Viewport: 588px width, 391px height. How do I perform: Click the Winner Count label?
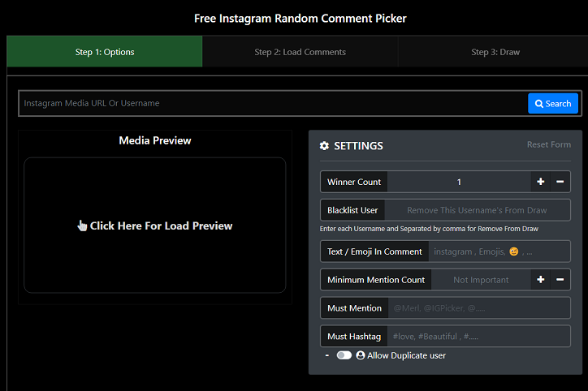point(354,182)
